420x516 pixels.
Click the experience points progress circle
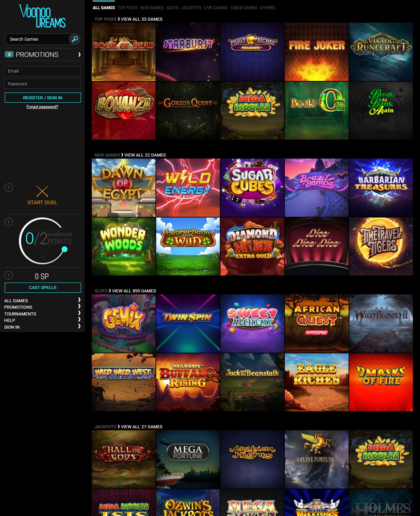[43, 241]
